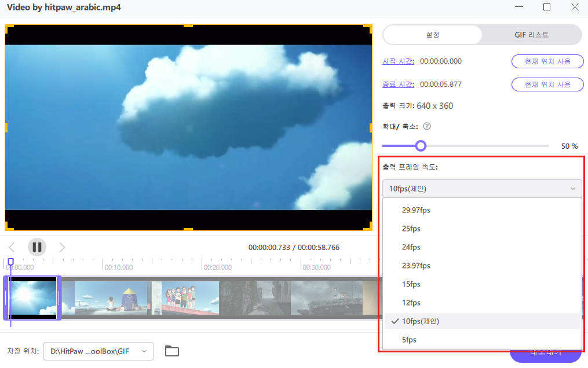Select 25fps frame rate option

(482, 229)
